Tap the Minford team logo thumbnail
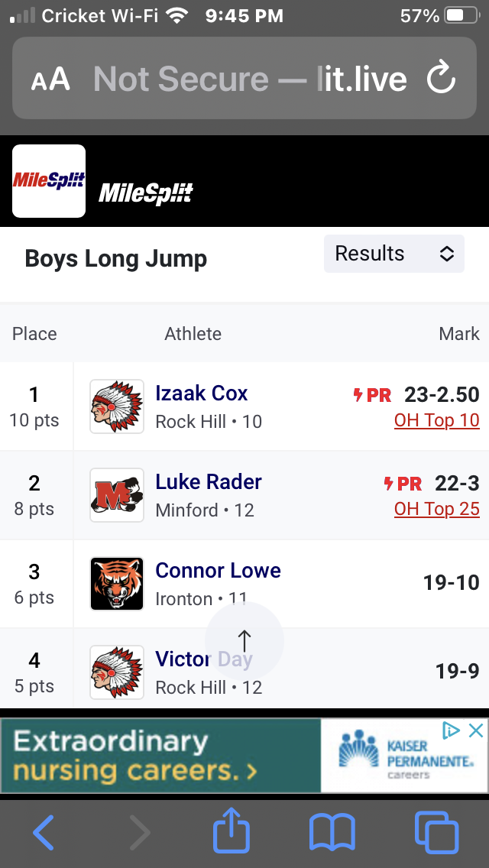Viewport: 489px width, 868px height. pos(117,495)
